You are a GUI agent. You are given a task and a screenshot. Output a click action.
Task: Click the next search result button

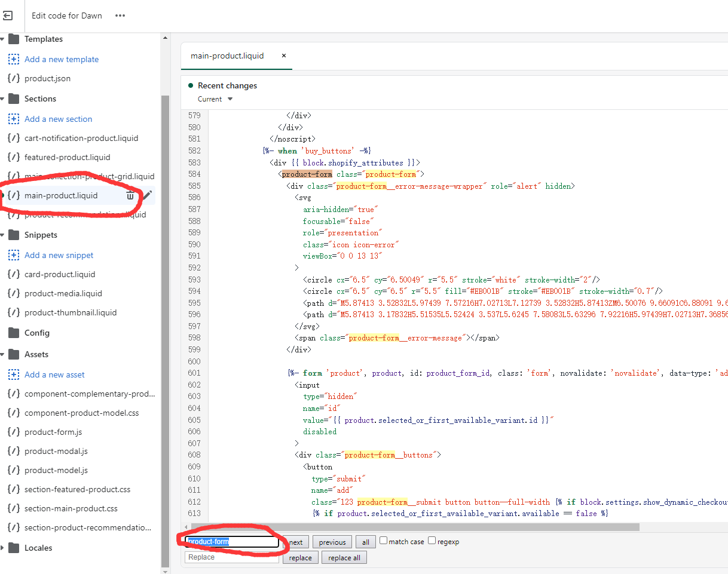[x=296, y=542]
